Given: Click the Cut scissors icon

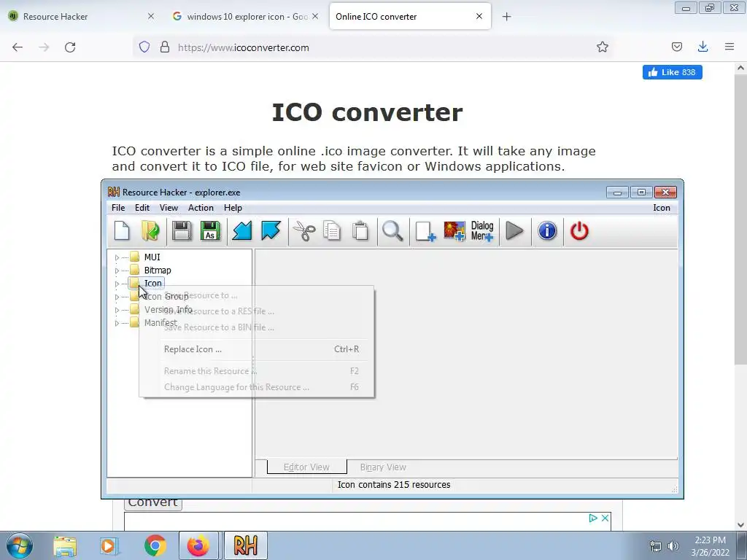Looking at the screenshot, I should (x=304, y=231).
